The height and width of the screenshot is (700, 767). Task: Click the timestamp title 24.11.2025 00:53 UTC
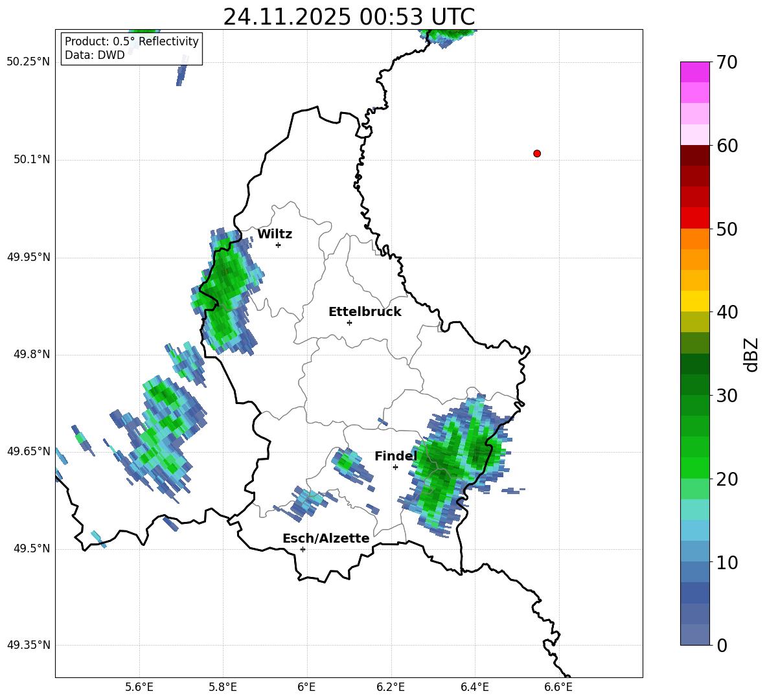[349, 17]
